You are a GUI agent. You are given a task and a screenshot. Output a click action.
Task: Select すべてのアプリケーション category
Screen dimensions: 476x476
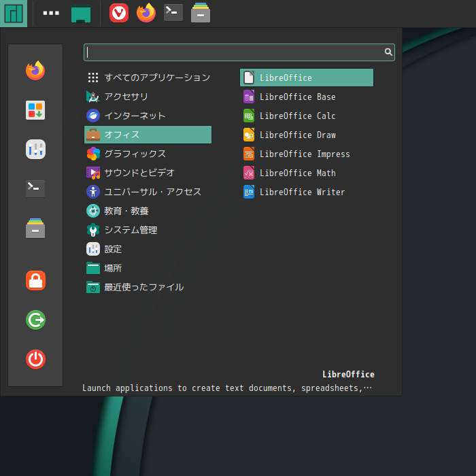[x=148, y=78]
